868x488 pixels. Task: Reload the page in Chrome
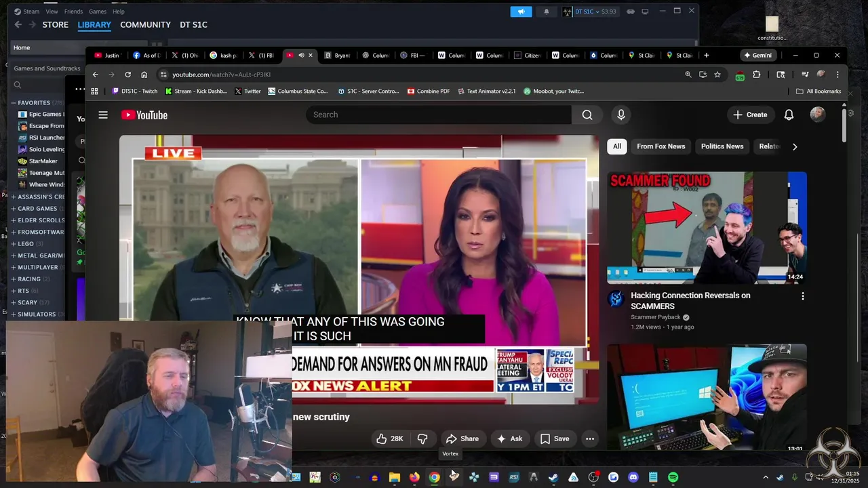click(x=127, y=75)
